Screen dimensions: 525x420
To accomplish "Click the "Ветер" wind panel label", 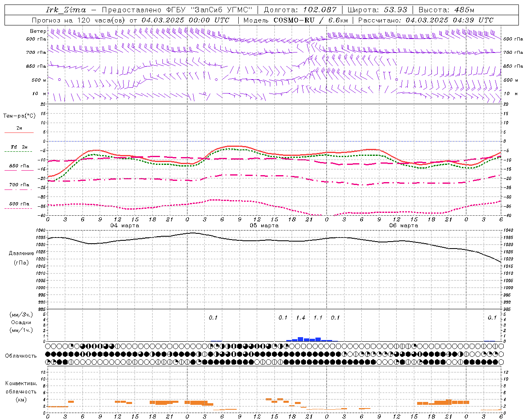I will point(38,31).
